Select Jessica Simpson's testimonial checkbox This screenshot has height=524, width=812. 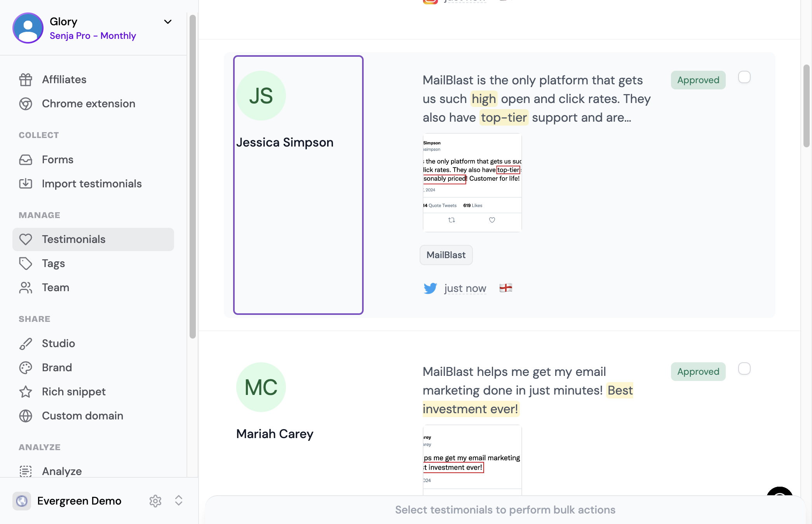744,77
